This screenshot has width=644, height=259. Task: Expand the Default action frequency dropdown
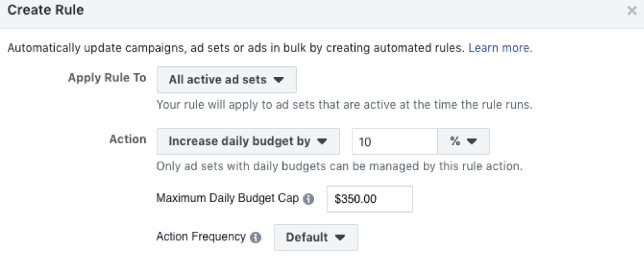316,237
